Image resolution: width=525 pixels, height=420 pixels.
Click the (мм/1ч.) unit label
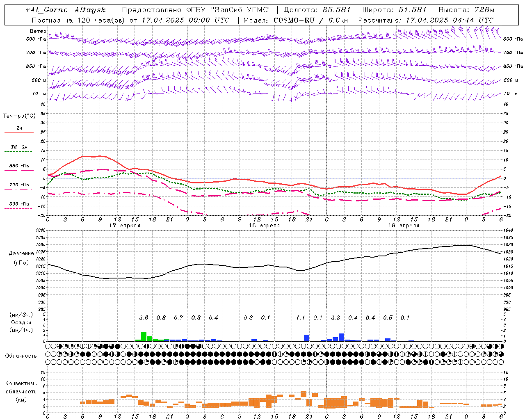[x=21, y=330]
